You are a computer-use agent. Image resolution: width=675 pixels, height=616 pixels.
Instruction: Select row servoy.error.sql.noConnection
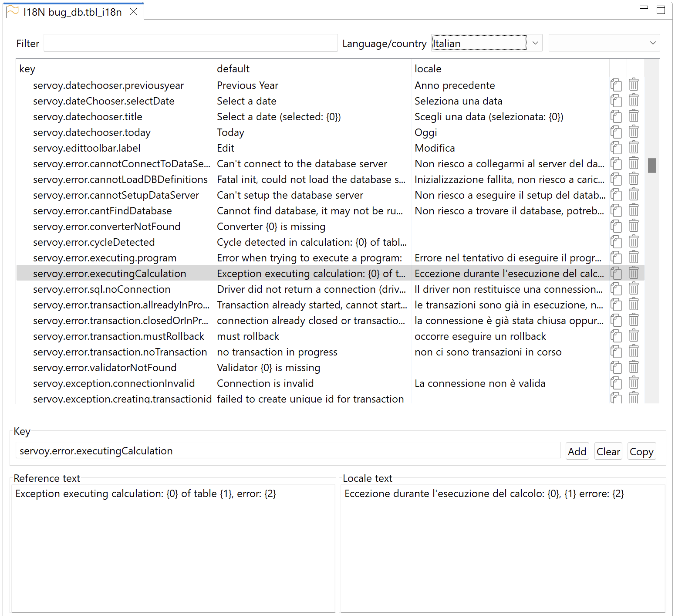tap(330, 289)
